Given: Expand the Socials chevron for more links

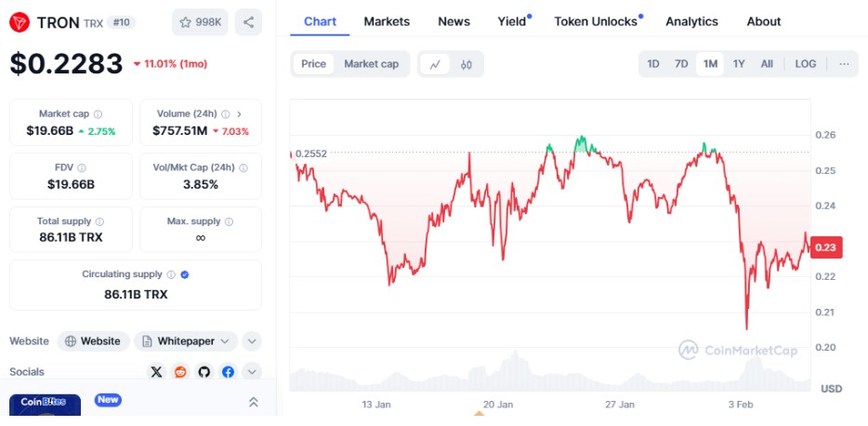Looking at the screenshot, I should pyautogui.click(x=252, y=372).
